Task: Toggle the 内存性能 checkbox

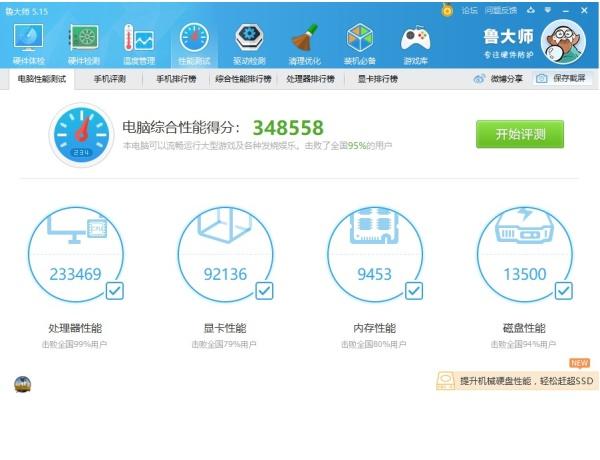Action: (x=414, y=291)
